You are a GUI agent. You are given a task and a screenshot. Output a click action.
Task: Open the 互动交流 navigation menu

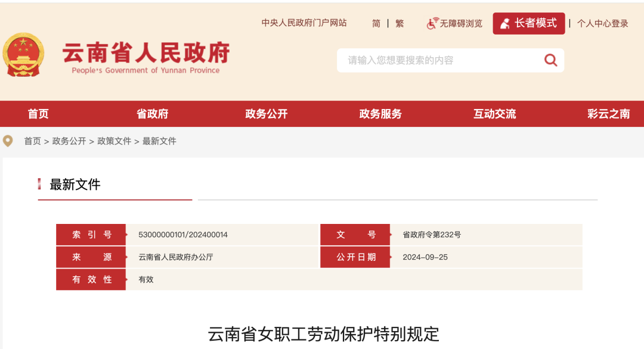[494, 114]
